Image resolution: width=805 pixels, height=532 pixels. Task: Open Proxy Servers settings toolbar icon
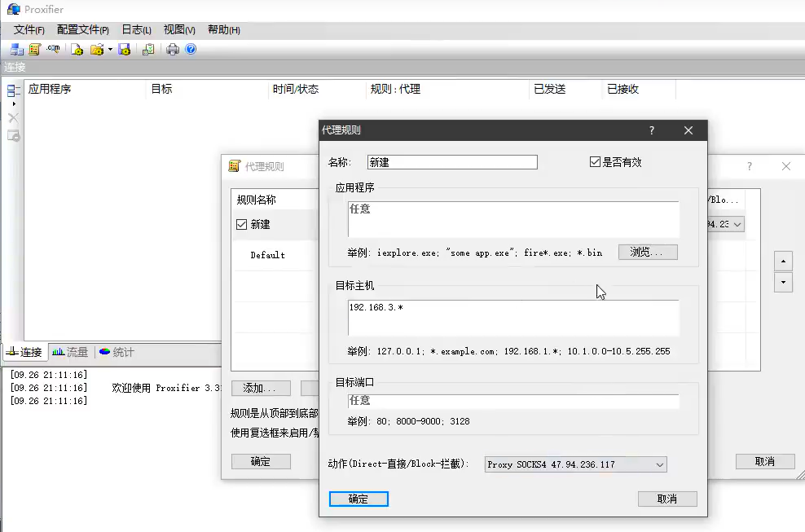pos(16,50)
